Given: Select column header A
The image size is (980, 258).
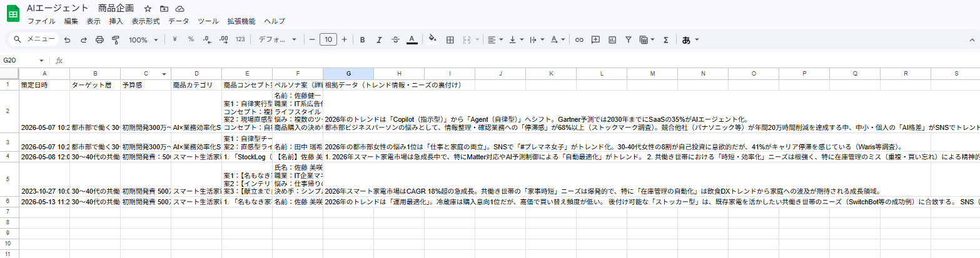Looking at the screenshot, I should pos(44,74).
